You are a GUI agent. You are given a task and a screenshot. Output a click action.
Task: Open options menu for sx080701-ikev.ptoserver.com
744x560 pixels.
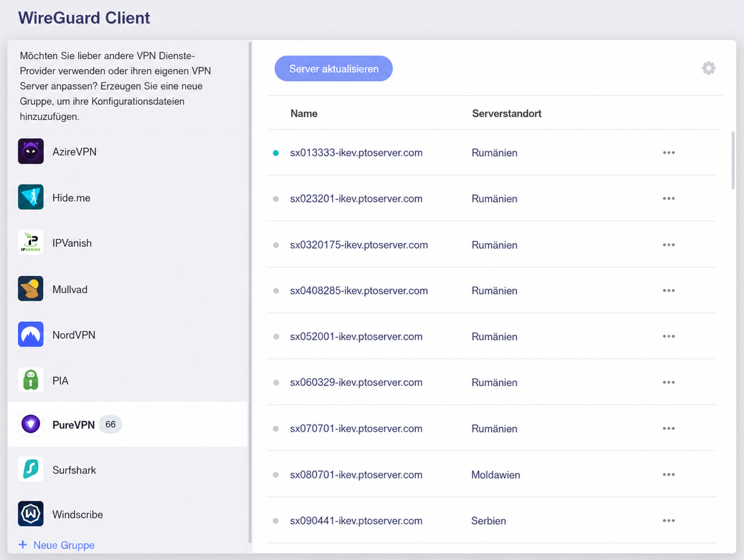[x=669, y=475]
